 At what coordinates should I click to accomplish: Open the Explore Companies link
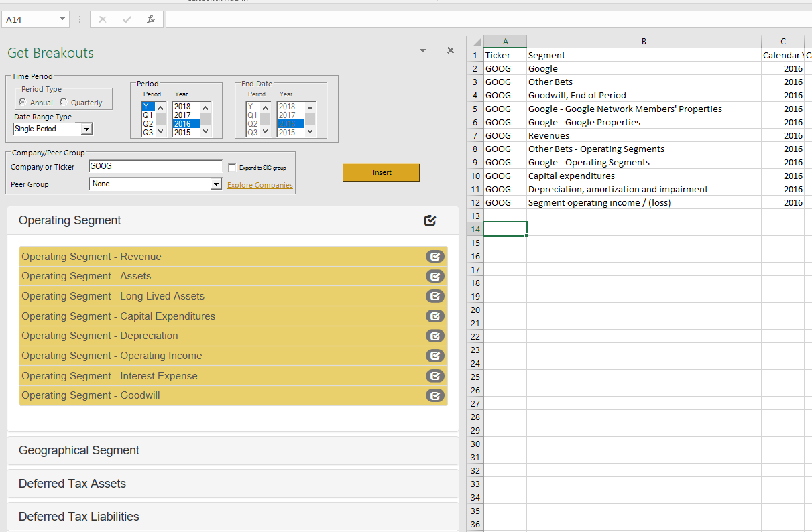(x=259, y=185)
